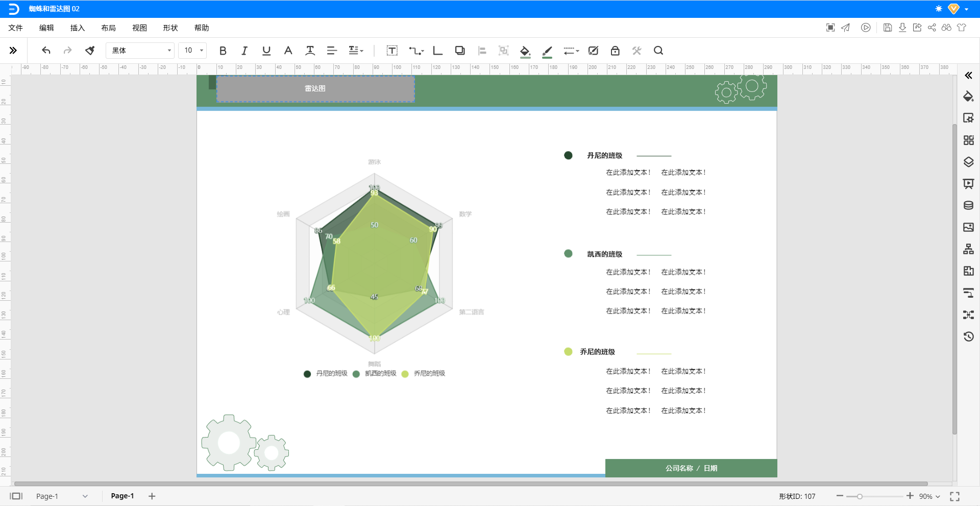This screenshot has height=506, width=980.
Task: Select the text box tool
Action: (392, 51)
